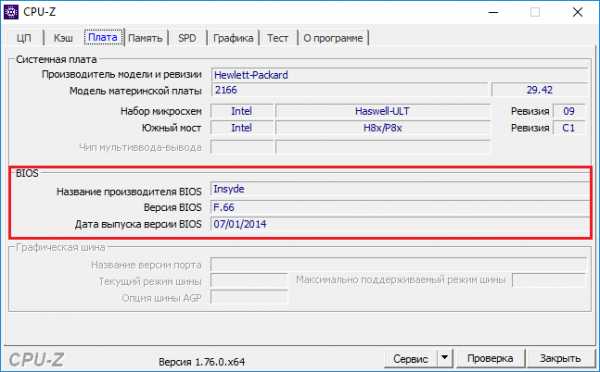Click the BIOS version field F.66
The height and width of the screenshot is (372, 600).
(x=400, y=207)
